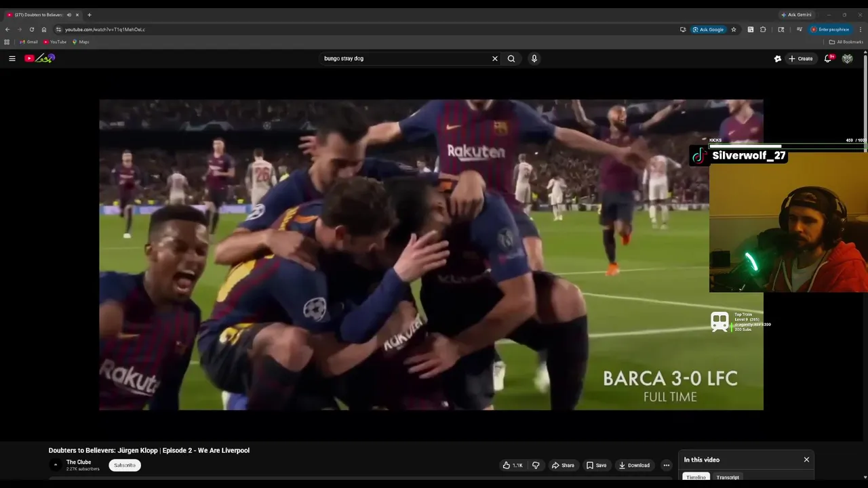Open The Clube channel name link
Image resolution: width=868 pixels, height=488 pixels.
point(79,462)
